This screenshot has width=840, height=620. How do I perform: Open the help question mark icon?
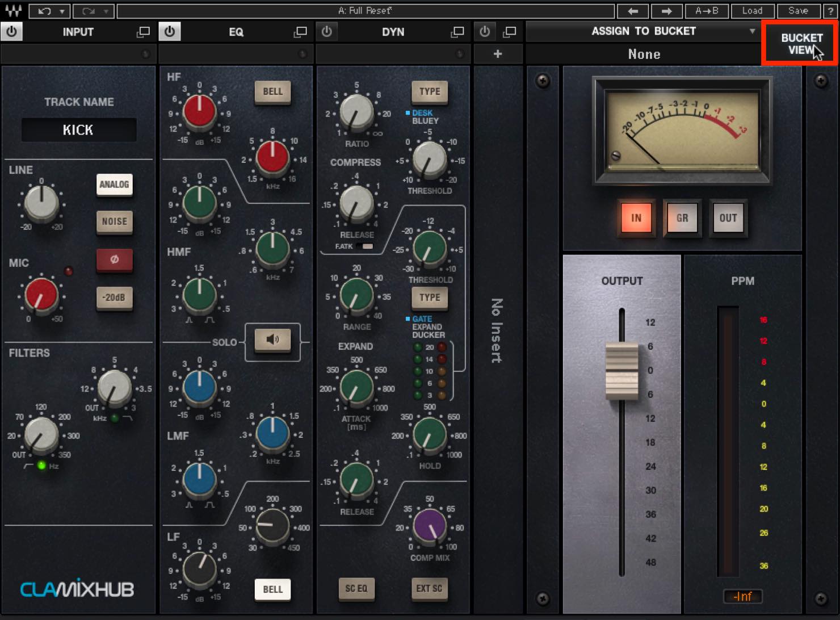[830, 11]
